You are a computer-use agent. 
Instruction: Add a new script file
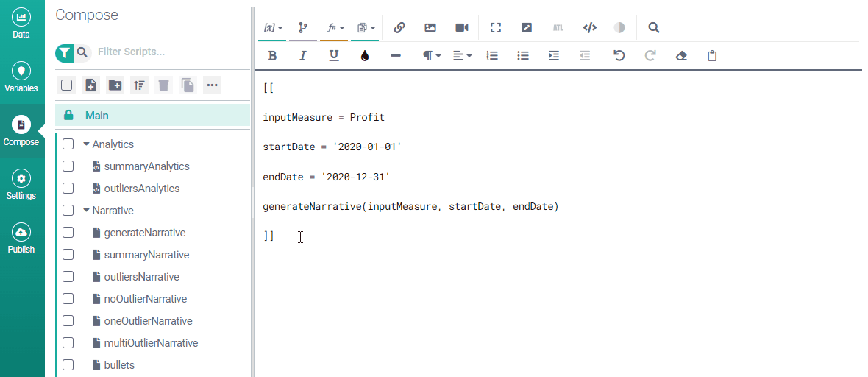(x=90, y=85)
